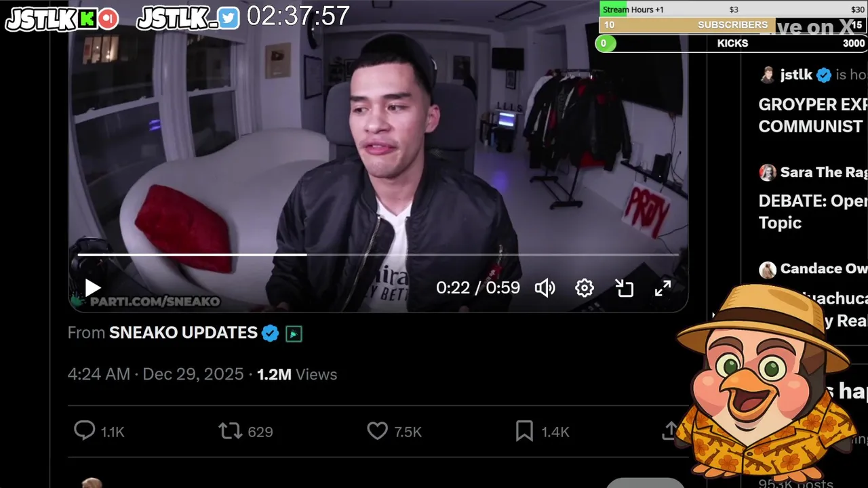868x488 pixels.
Task: Click the penguin mascot in straw hat
Action: (x=765, y=383)
